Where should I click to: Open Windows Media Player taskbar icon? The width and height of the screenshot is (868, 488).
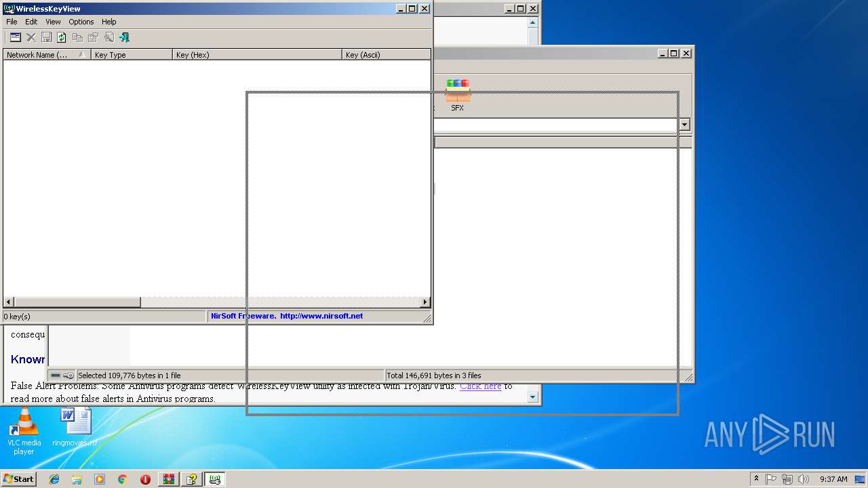(100, 479)
